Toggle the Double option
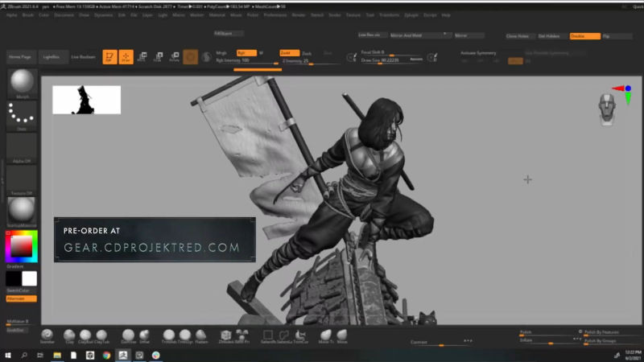The image size is (644, 362). pos(585,36)
